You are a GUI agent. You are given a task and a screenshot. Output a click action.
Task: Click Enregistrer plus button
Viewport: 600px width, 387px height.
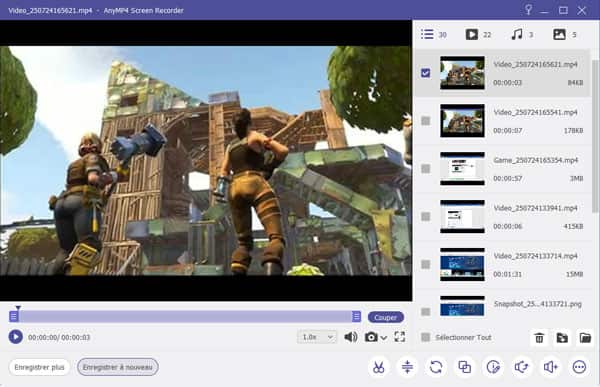39,367
